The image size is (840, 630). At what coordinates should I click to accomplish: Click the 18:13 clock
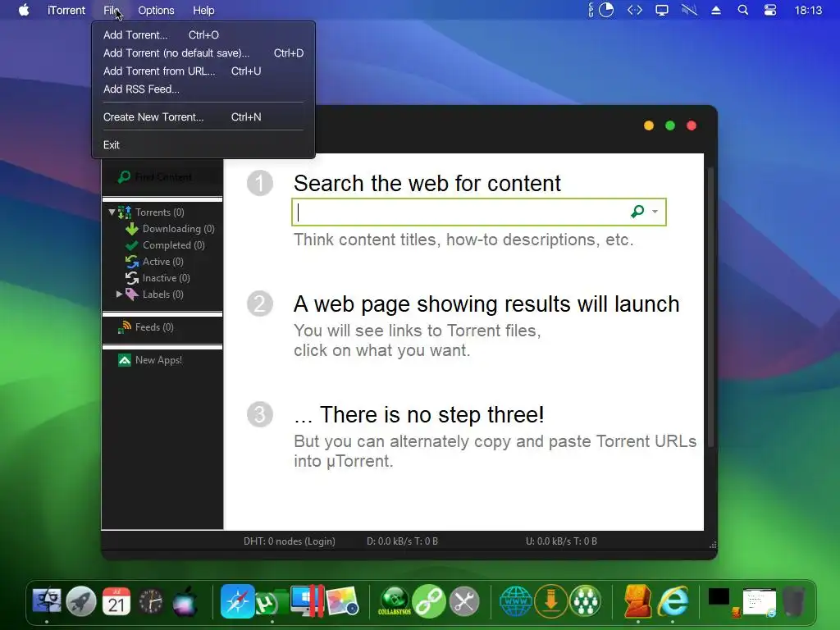click(808, 10)
